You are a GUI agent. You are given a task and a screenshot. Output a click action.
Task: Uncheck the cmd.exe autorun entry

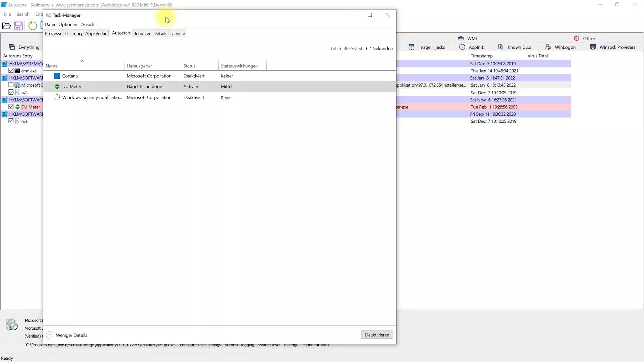tap(11, 71)
